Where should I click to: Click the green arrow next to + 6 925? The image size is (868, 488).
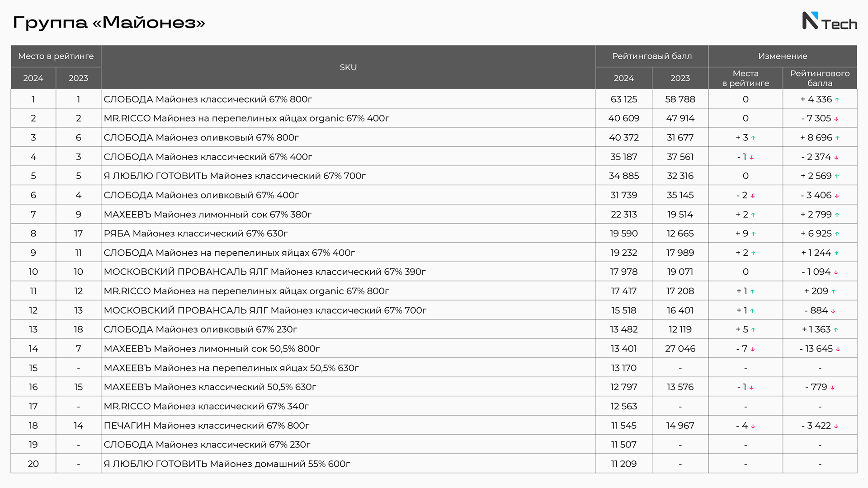[x=837, y=234]
